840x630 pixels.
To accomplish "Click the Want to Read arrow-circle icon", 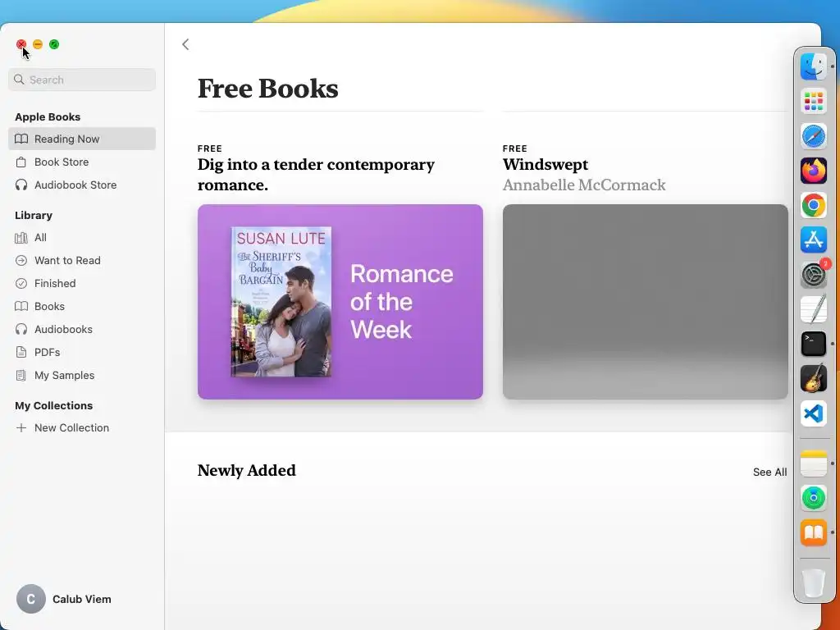I will [21, 260].
